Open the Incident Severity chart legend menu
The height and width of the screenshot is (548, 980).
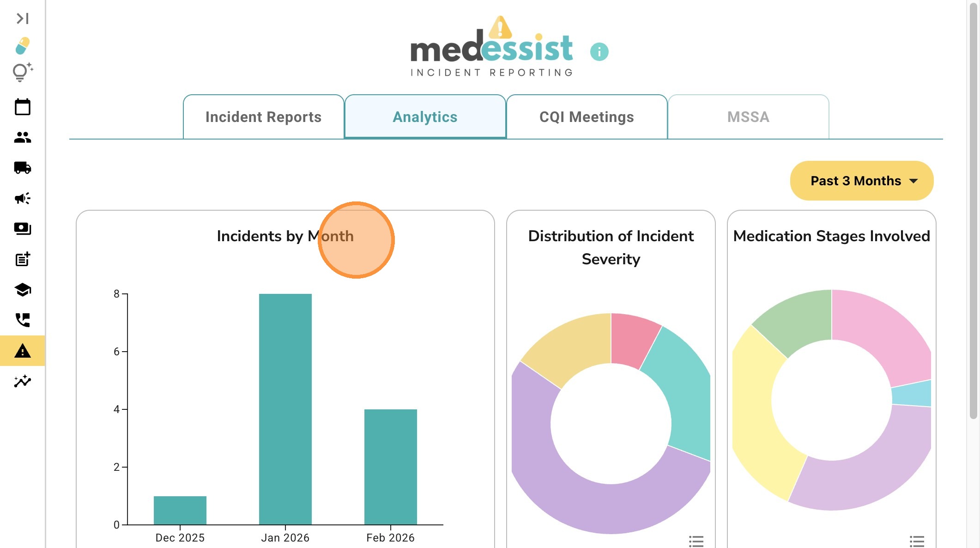[696, 541]
